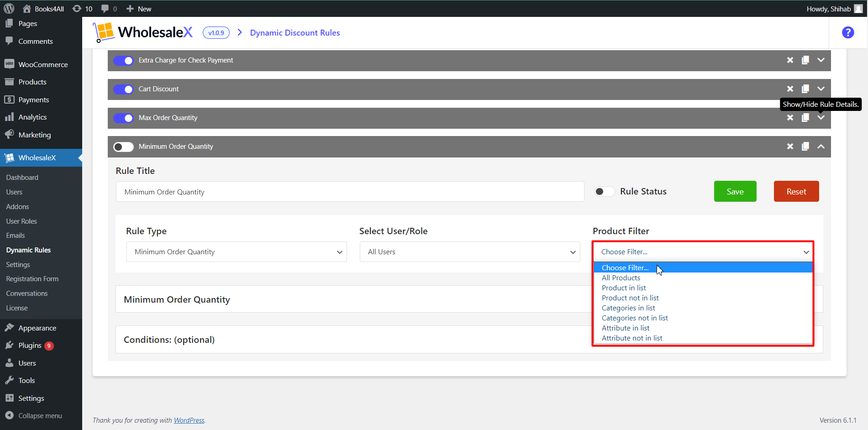Toggle the Cart Discount rule off
Viewport: 868px width, 430px height.
click(x=123, y=89)
